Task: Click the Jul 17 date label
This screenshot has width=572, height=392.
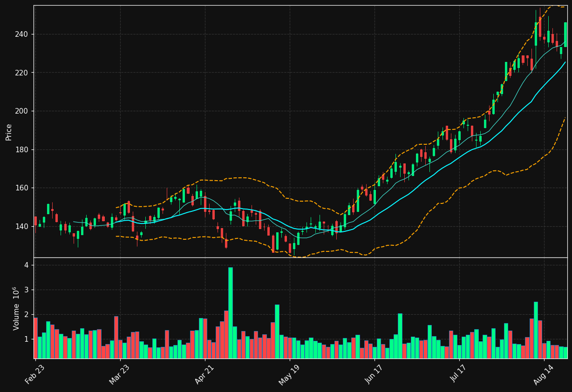Action: pos(459,374)
